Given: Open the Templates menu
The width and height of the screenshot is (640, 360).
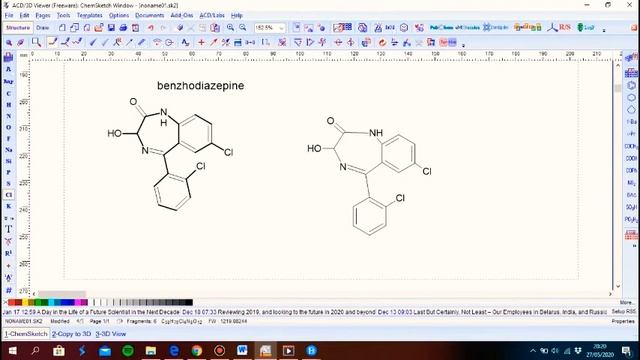Looking at the screenshot, I should pyautogui.click(x=90, y=15).
